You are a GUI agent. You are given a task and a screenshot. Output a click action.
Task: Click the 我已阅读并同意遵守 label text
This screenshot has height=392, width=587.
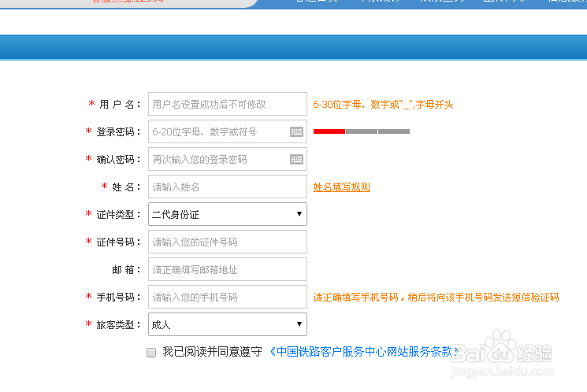tap(212, 352)
